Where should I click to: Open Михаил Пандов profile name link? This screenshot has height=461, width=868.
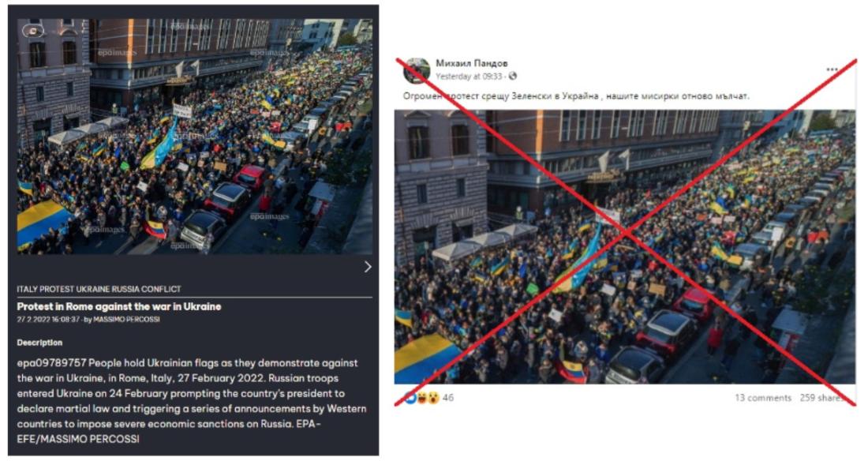471,63
